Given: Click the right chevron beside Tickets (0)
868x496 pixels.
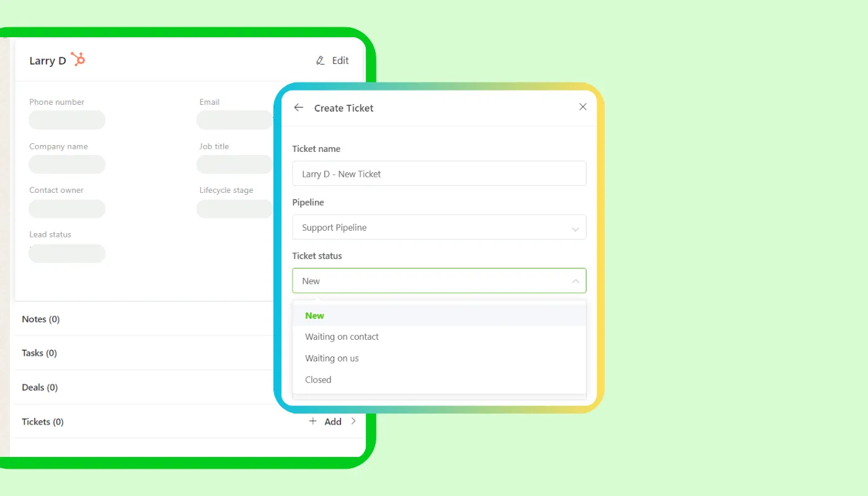Looking at the screenshot, I should click(353, 421).
